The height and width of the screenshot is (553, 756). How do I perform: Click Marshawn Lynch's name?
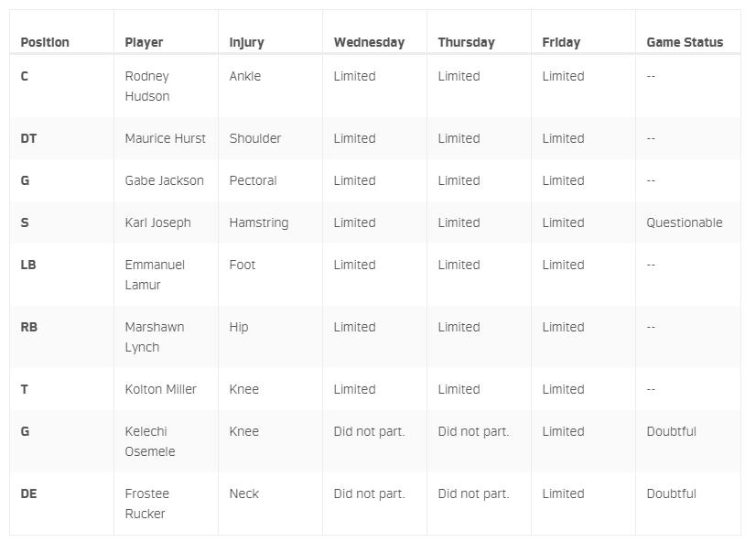[x=155, y=337]
